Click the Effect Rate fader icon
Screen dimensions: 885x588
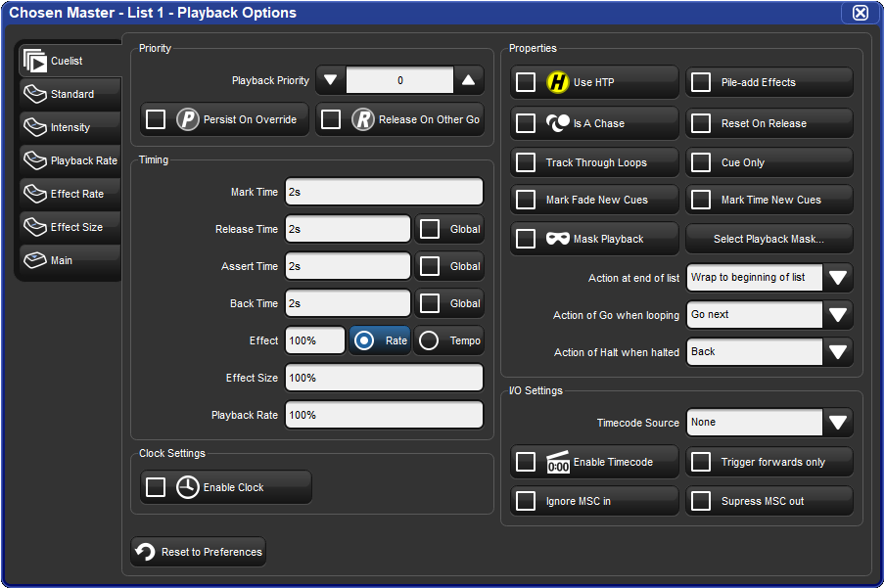35,194
